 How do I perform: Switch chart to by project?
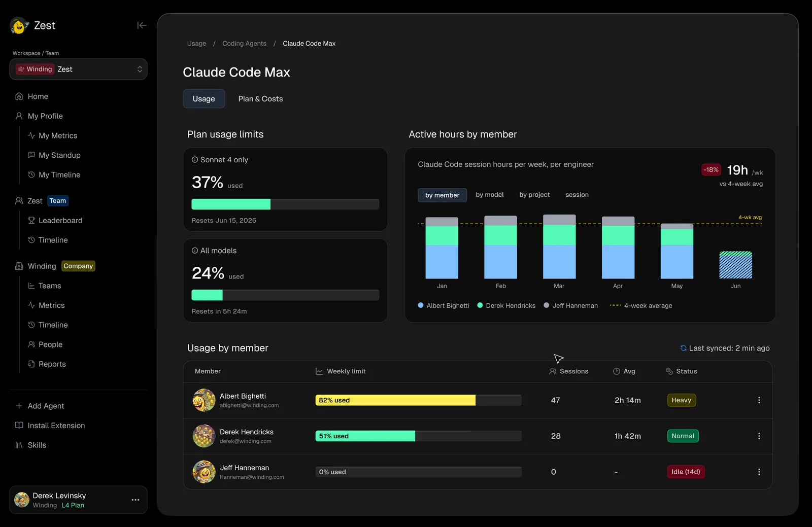(534, 195)
